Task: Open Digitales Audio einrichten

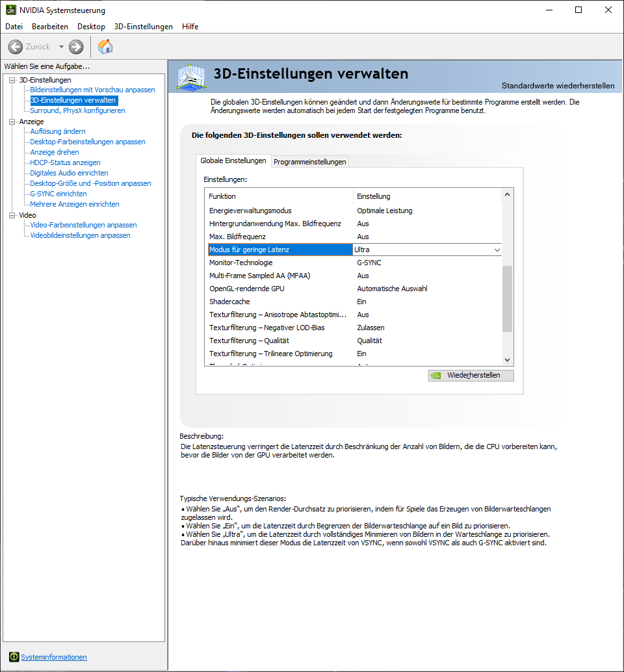Action: coord(69,173)
